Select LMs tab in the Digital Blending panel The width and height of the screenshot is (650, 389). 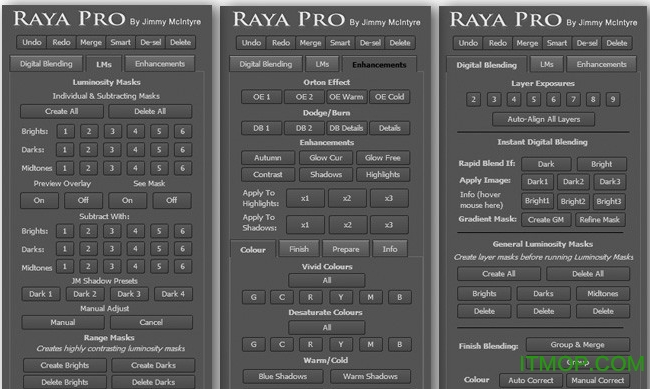pos(546,64)
